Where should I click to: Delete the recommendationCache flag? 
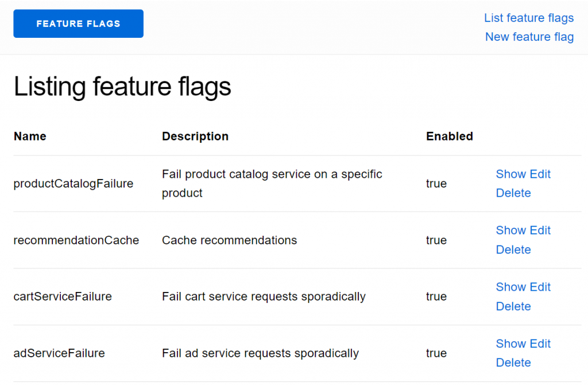[x=513, y=249]
